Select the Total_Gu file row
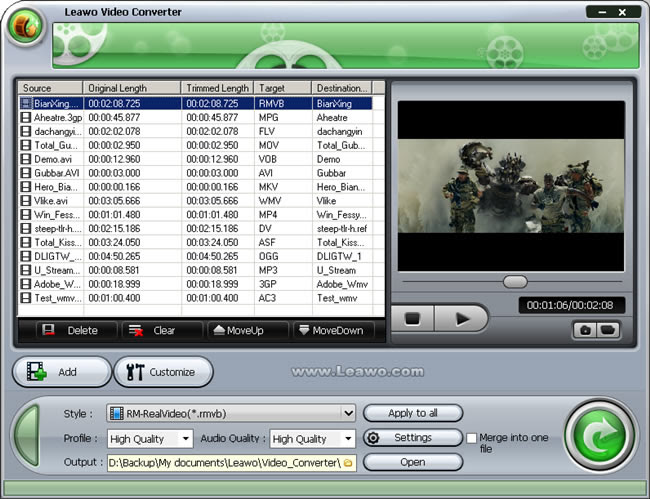650x499 pixels. (x=195, y=145)
